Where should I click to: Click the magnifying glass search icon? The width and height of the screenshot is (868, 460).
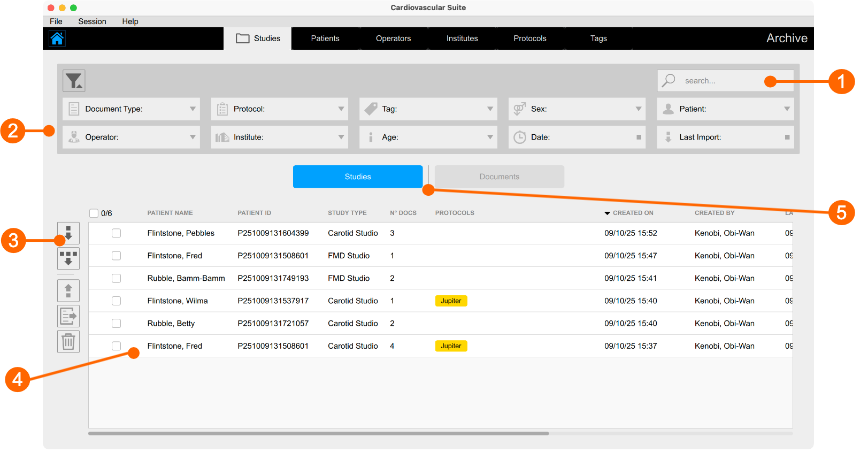coord(669,81)
